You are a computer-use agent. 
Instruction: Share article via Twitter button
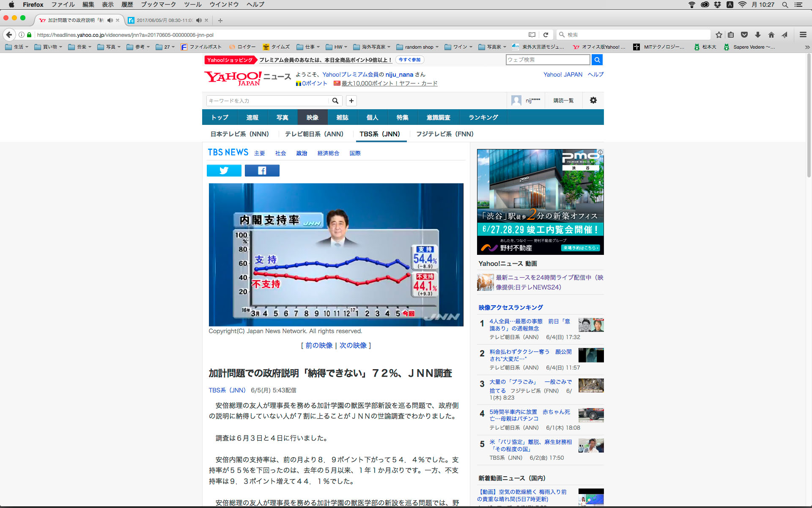pyautogui.click(x=224, y=171)
